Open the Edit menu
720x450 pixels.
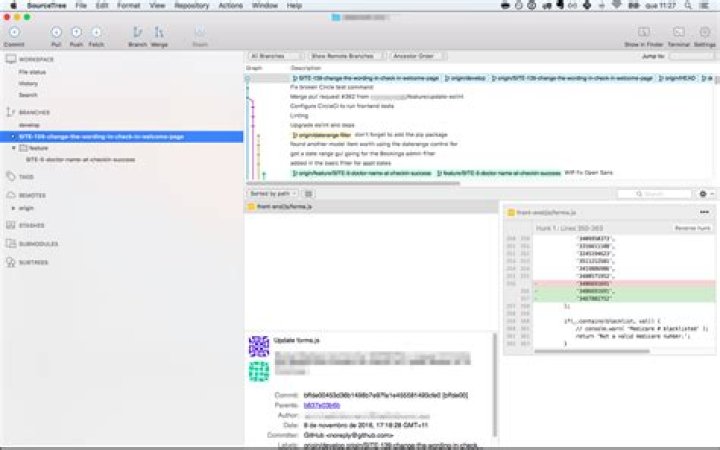click(102, 6)
